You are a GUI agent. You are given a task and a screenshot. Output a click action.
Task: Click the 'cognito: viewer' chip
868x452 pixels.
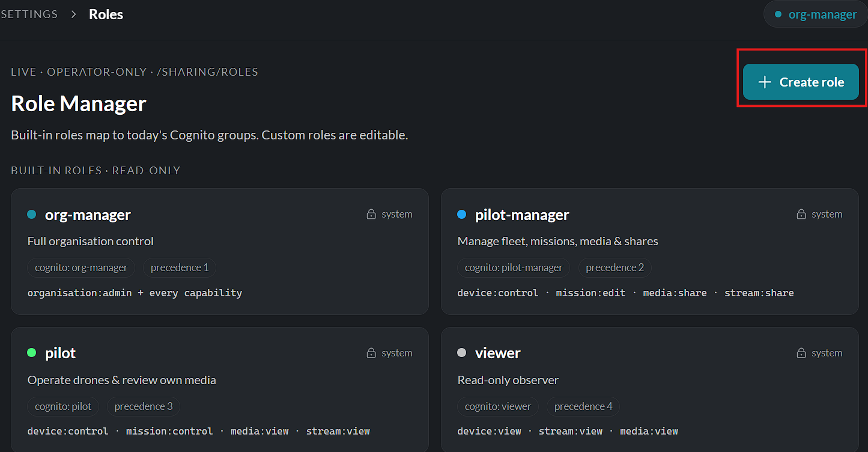click(x=498, y=406)
